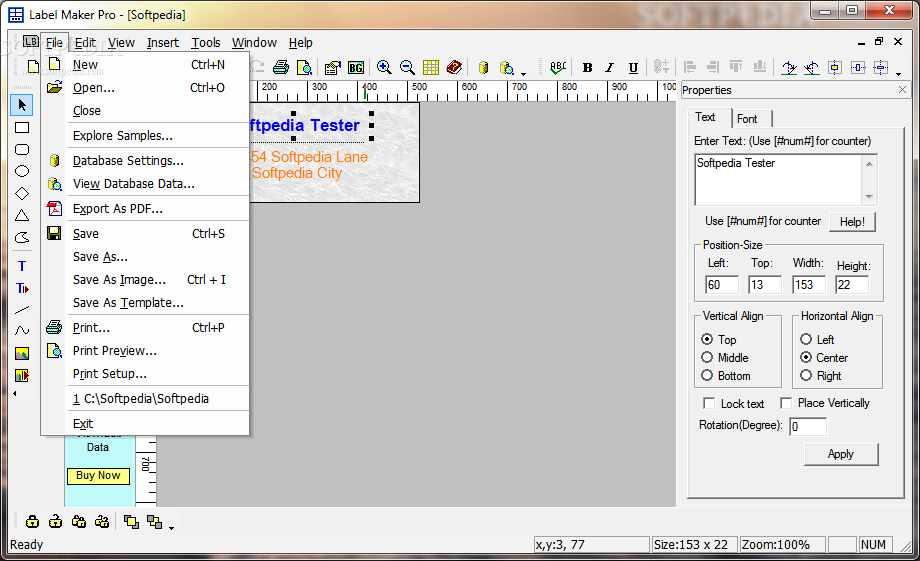
Task: Select the database picture tool
Action: (x=22, y=375)
